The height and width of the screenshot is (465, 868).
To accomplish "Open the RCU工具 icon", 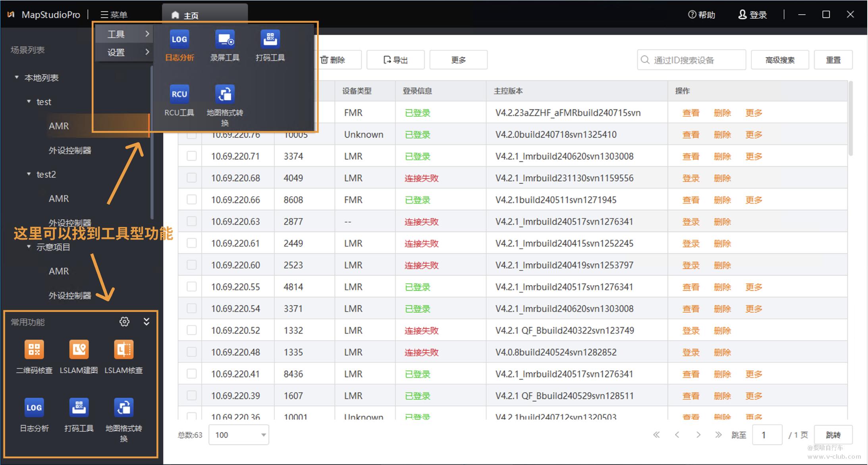I will [x=179, y=100].
